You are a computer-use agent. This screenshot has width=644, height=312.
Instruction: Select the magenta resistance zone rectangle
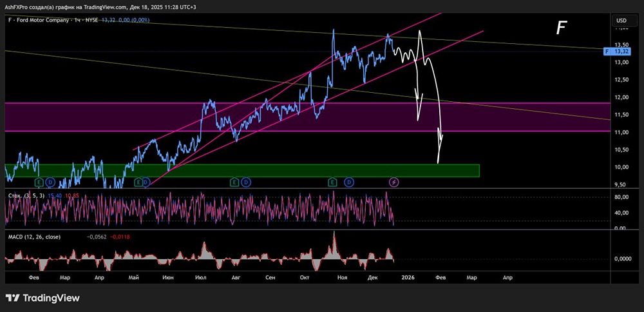point(307,117)
